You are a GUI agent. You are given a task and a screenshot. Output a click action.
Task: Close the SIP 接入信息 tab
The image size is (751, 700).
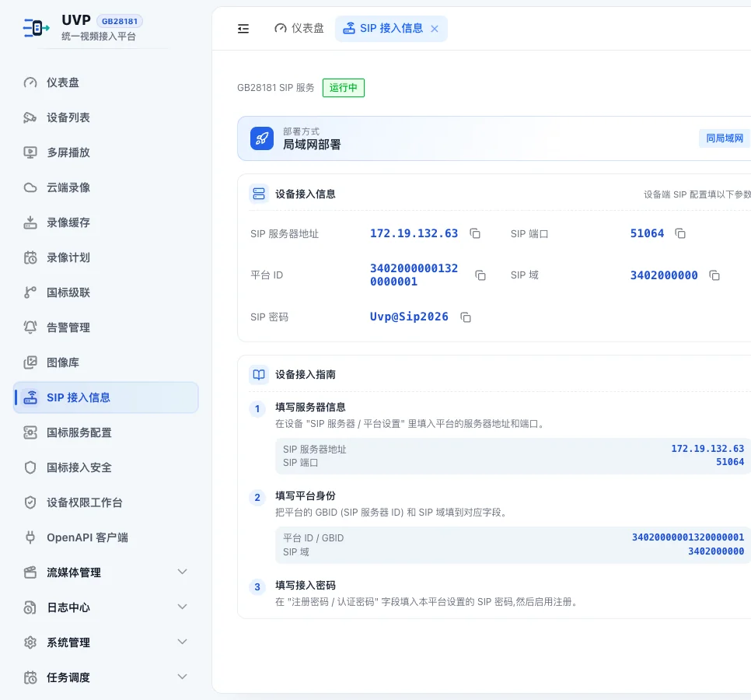(435, 29)
